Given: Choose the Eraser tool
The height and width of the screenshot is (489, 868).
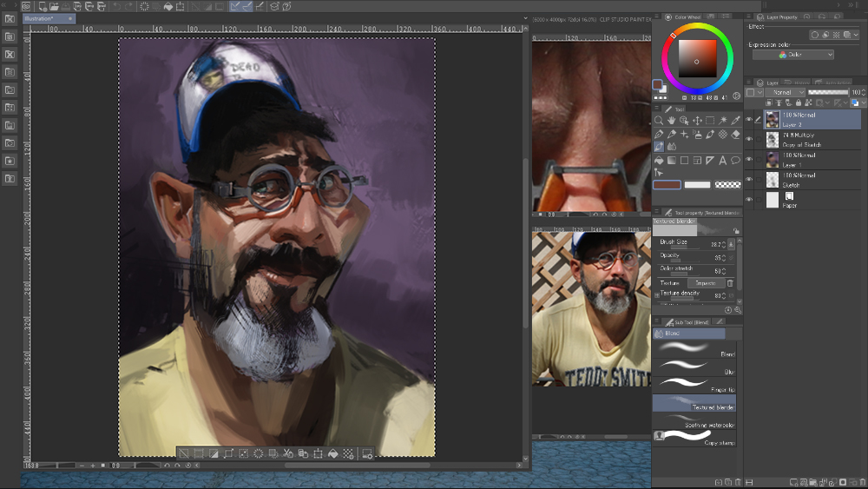Looking at the screenshot, I should coord(736,135).
